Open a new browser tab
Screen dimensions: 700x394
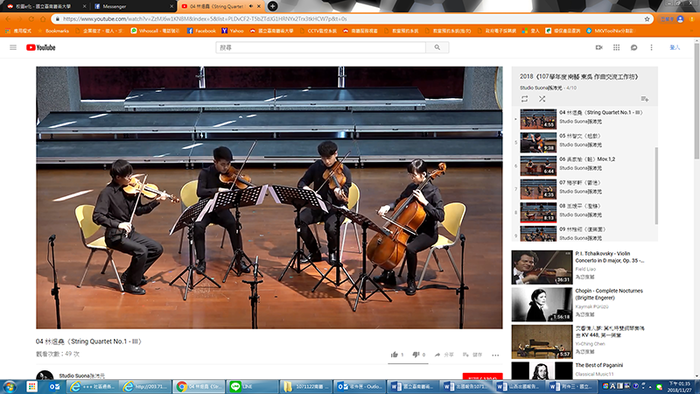pyautogui.click(x=272, y=6)
